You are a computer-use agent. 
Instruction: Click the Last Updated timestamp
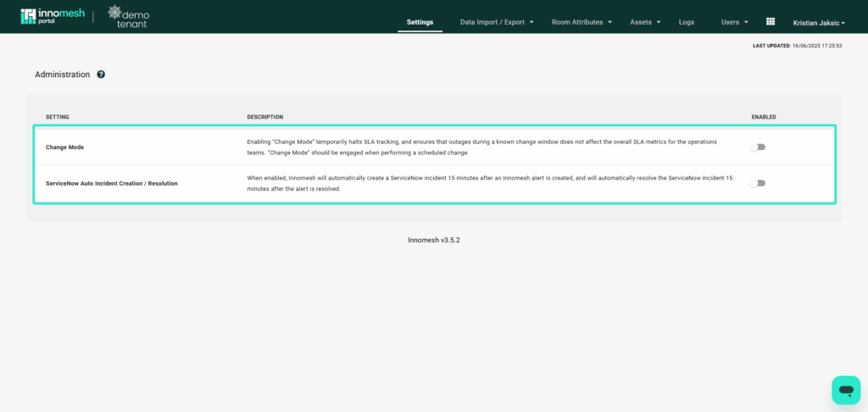[x=797, y=46]
